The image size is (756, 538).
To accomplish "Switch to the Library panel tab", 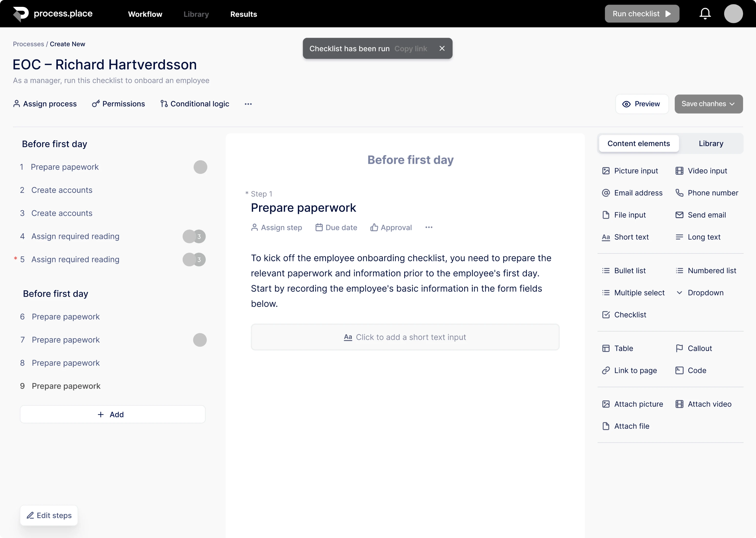I will point(710,143).
